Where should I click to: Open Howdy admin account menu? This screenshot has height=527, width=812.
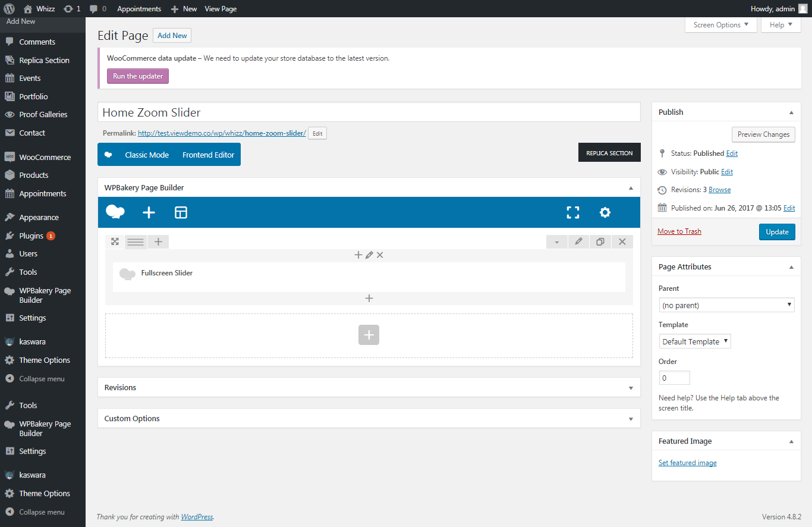779,8
